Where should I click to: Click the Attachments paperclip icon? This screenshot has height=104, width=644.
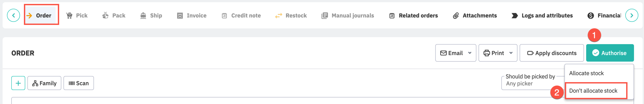point(456,16)
